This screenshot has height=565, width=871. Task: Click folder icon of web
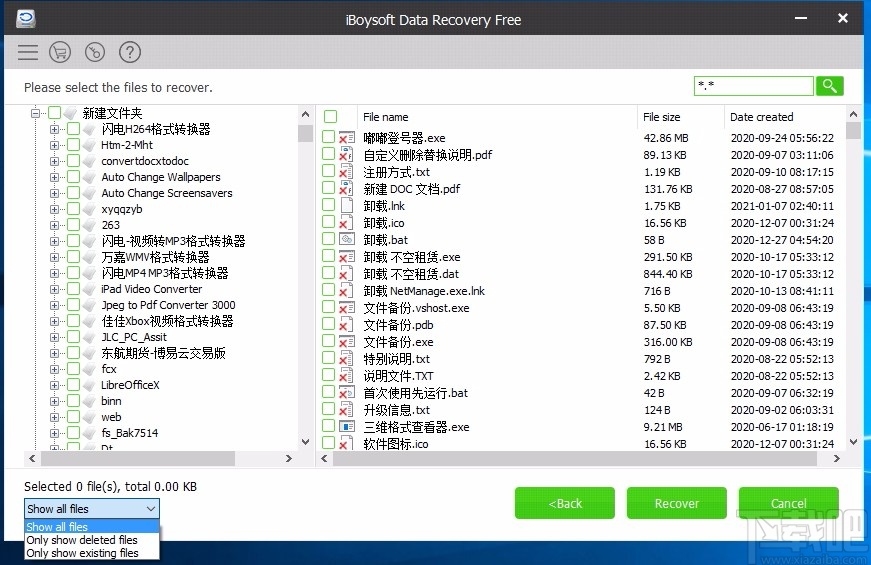point(89,417)
